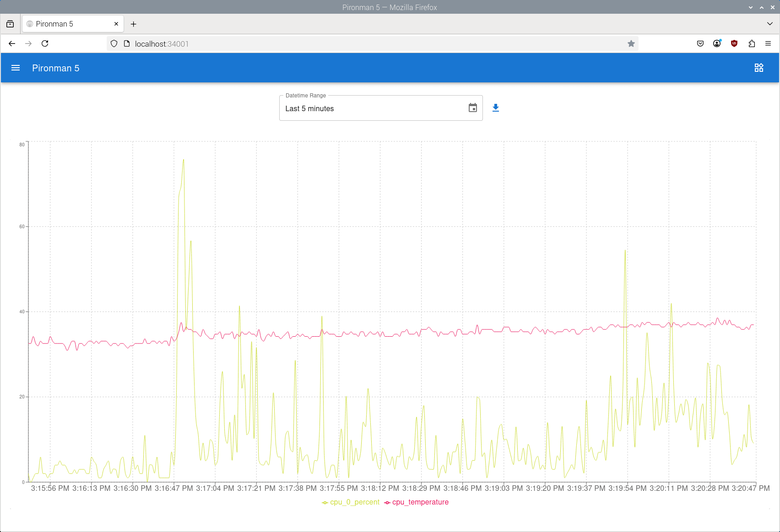List all tabs with the chevron
This screenshot has width=780, height=532.
click(770, 24)
